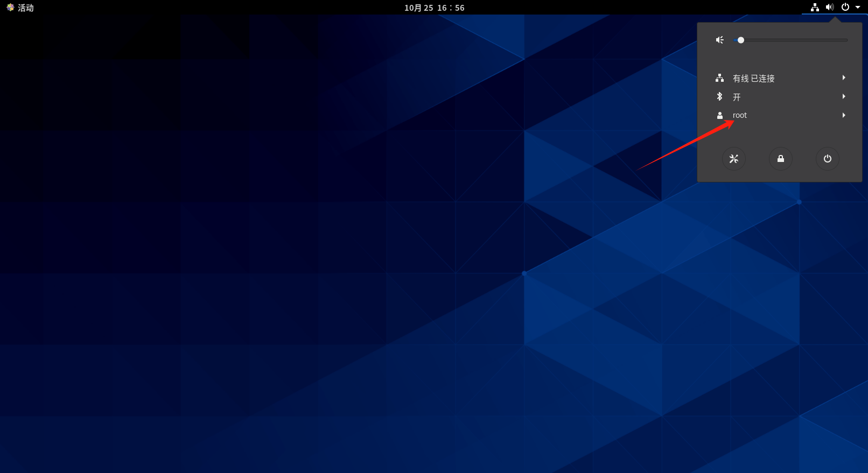This screenshot has height=473, width=868.
Task: Expand the Bluetooth submenu arrow
Action: (x=844, y=97)
